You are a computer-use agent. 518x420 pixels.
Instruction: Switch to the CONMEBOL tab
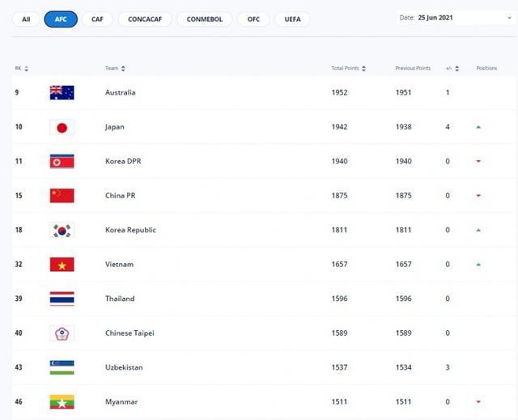204,19
